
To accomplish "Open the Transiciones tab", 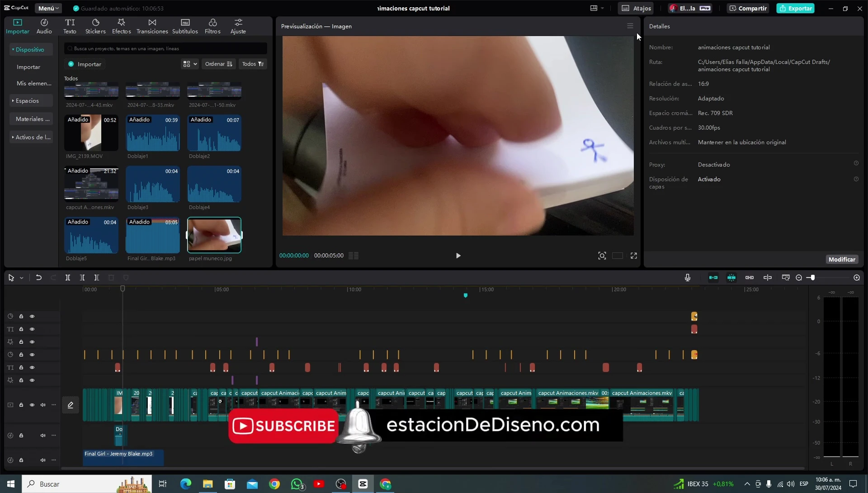I will (x=152, y=26).
